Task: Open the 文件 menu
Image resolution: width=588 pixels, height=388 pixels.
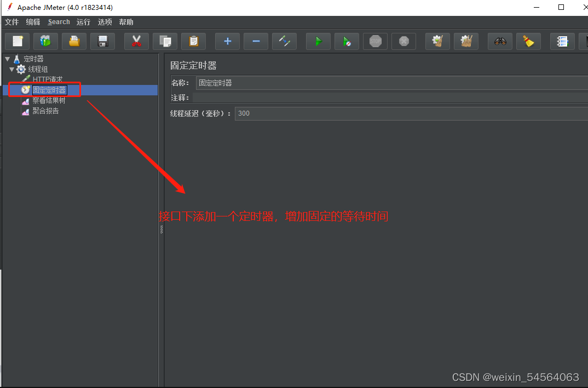Action: [11, 22]
